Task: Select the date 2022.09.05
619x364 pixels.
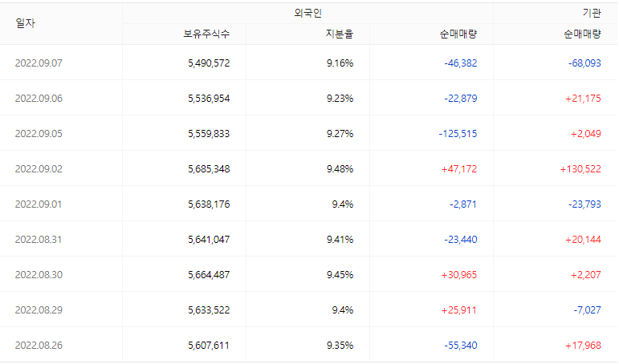Action: (39, 134)
